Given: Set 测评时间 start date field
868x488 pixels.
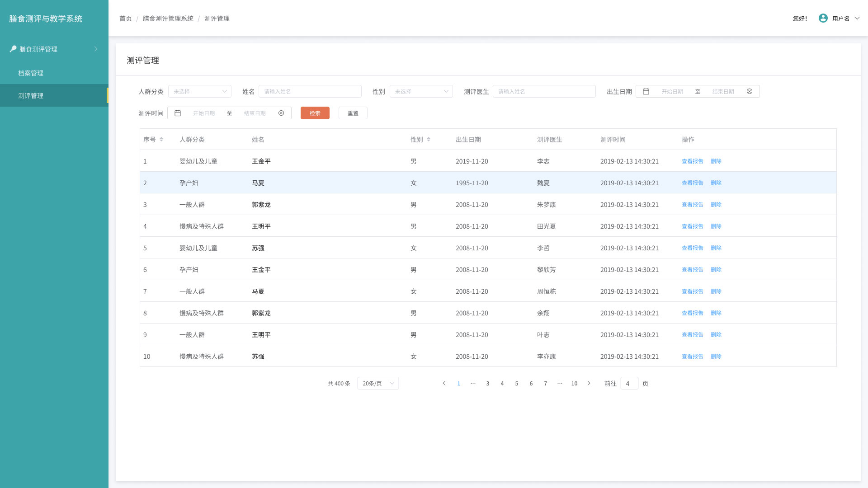Looking at the screenshot, I should 204,113.
